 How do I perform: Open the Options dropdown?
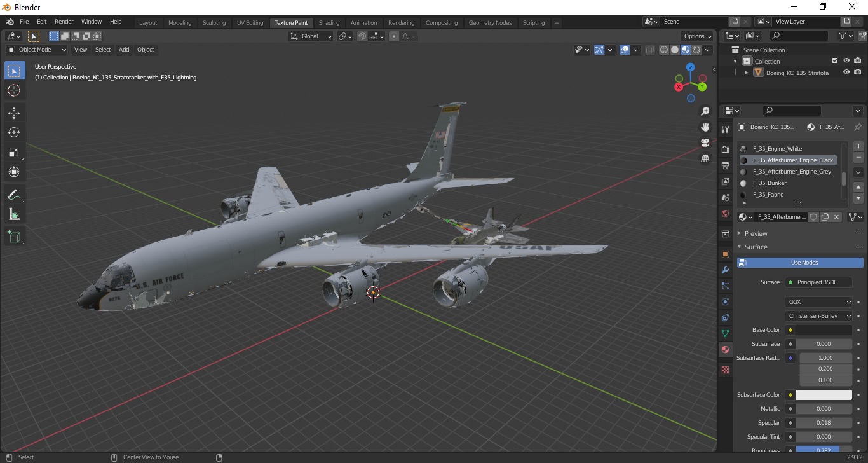tap(698, 36)
